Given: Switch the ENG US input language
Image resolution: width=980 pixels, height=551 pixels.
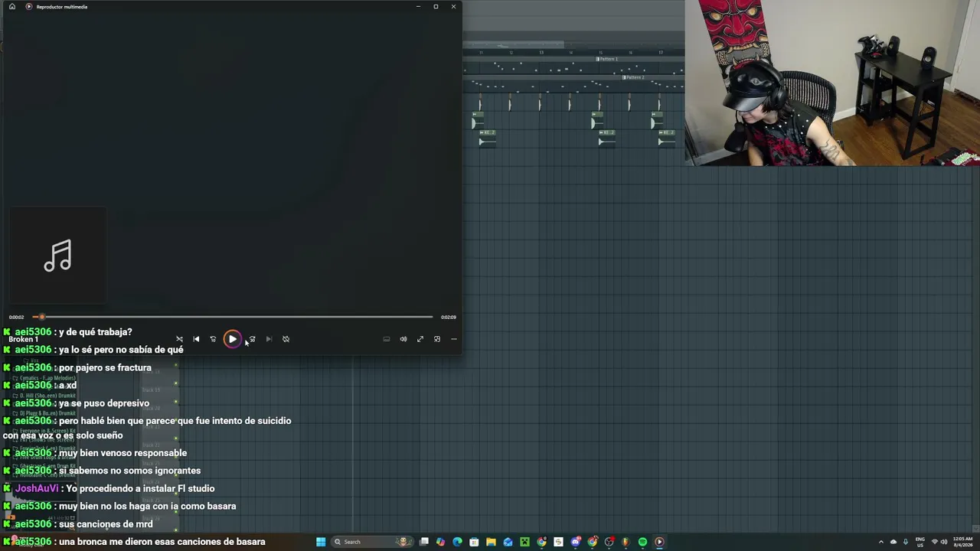Looking at the screenshot, I should (920, 542).
